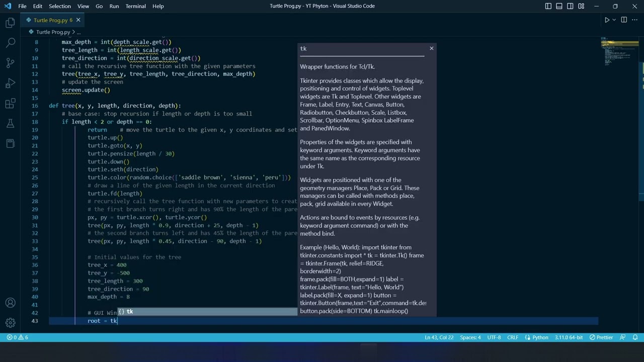The width and height of the screenshot is (644, 362).
Task: Open the Source Control view
Action: [x=10, y=63]
